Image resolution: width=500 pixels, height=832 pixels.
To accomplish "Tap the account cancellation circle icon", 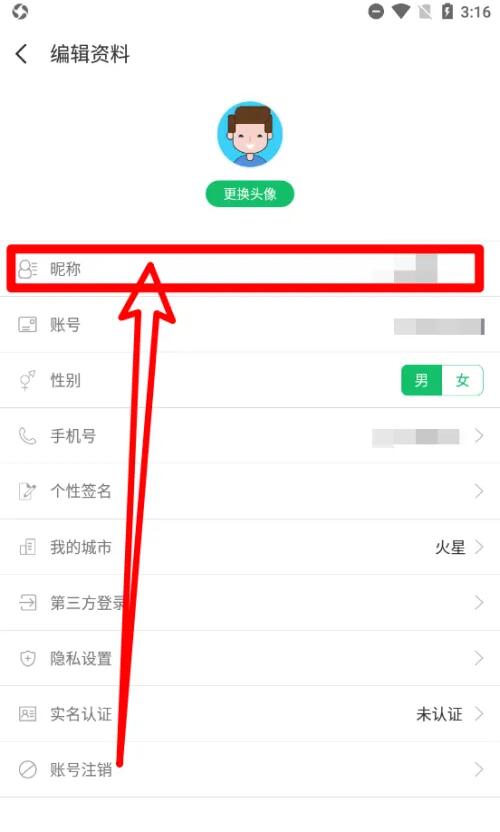I will tap(28, 769).
